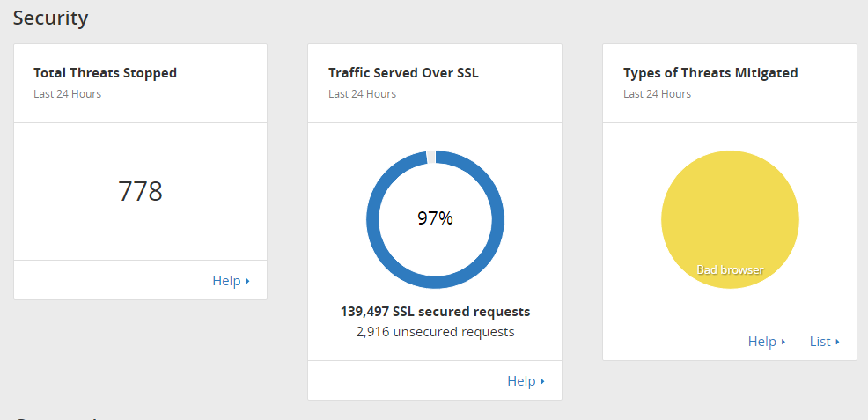Click the Traffic Served Over SSL title
Viewport: 868px width, 420px height.
point(403,73)
